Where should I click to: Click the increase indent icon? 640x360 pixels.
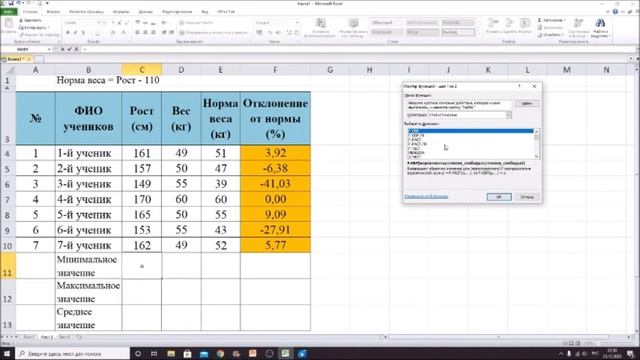171,32
